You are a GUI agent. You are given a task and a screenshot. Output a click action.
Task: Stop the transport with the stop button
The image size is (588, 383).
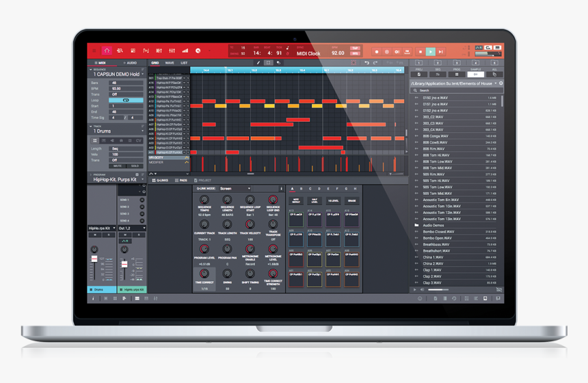click(x=420, y=52)
